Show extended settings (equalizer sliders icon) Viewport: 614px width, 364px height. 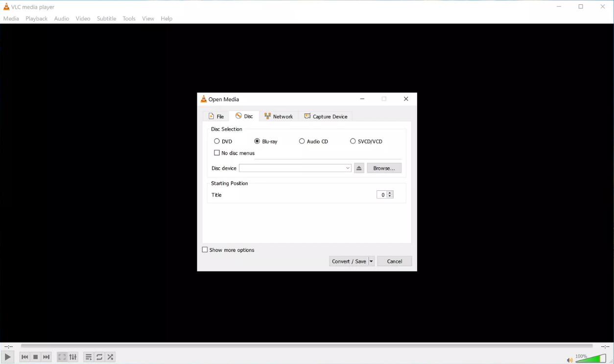coord(73,357)
